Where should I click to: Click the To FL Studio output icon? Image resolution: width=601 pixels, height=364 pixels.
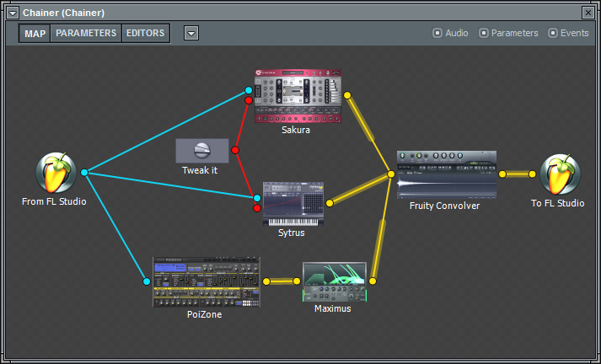point(561,174)
